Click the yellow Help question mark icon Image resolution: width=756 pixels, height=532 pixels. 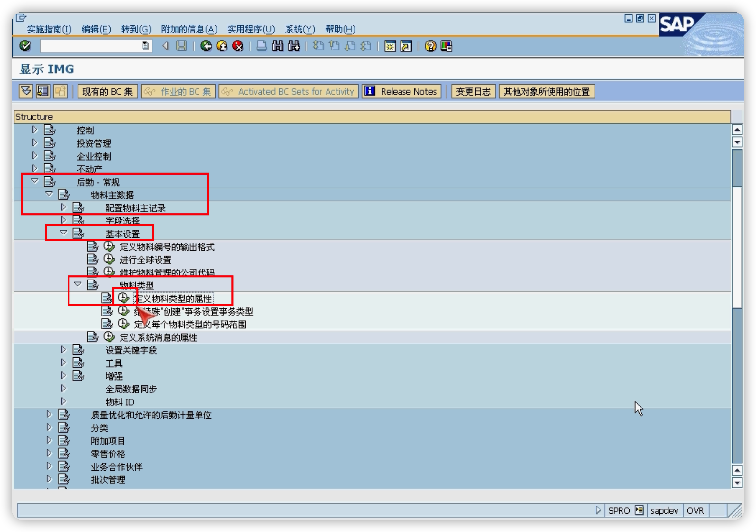430,46
